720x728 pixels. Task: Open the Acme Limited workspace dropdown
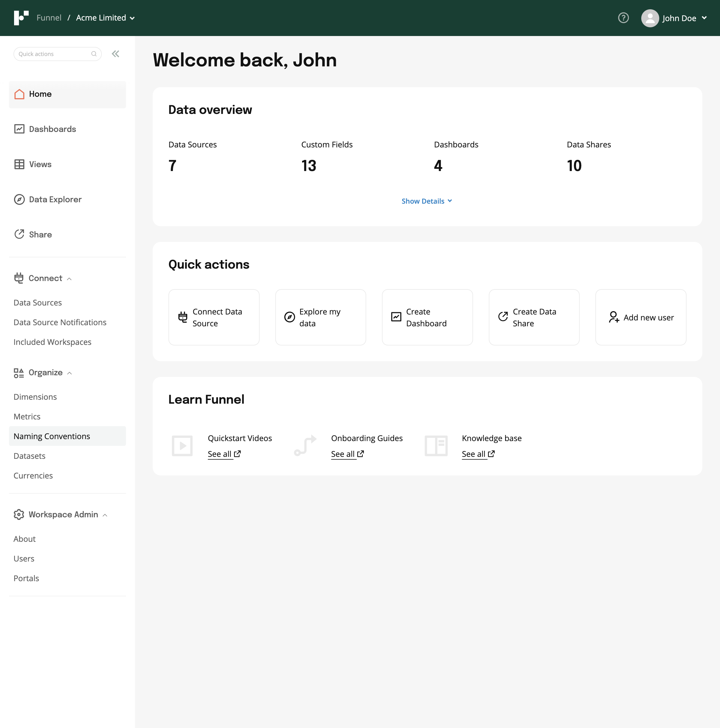point(105,18)
